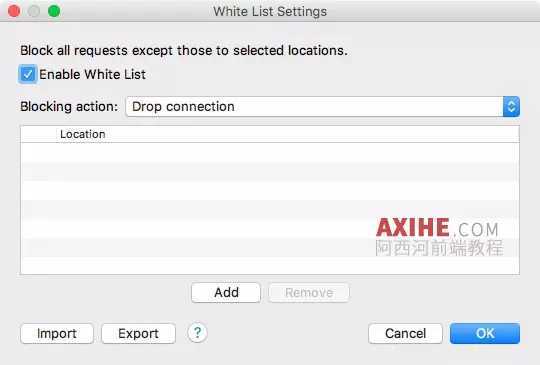The height and width of the screenshot is (365, 540).
Task: Click the gray minimize window button
Action: (34, 11)
